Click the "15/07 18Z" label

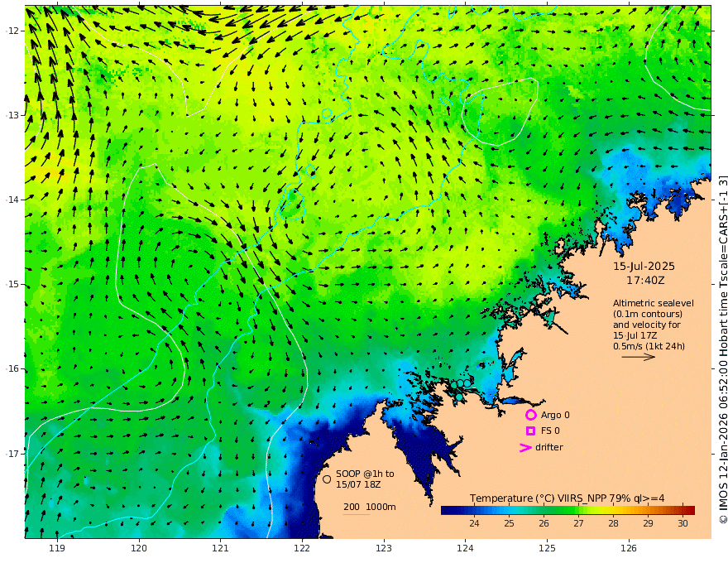(x=359, y=484)
